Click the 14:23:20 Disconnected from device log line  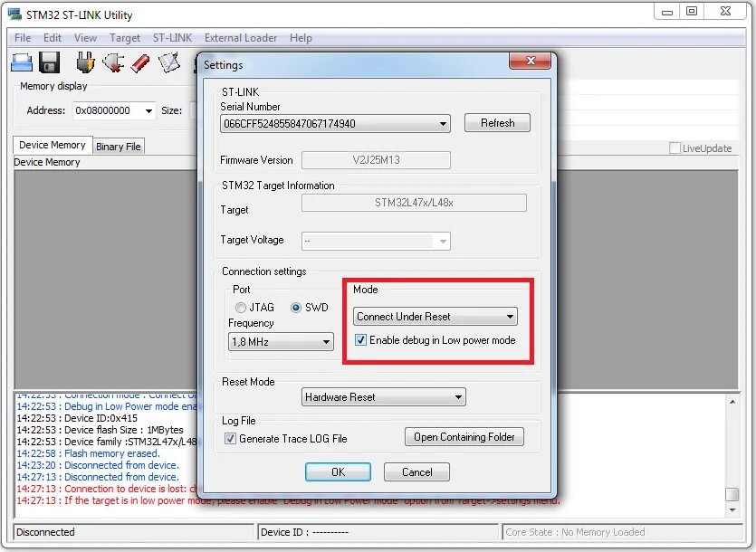(98, 465)
